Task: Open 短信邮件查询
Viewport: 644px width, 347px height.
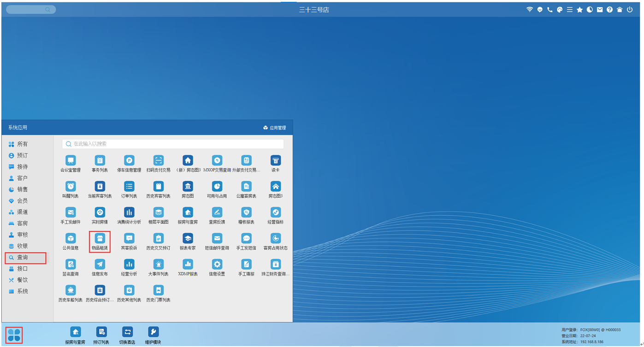Action: [x=217, y=238]
